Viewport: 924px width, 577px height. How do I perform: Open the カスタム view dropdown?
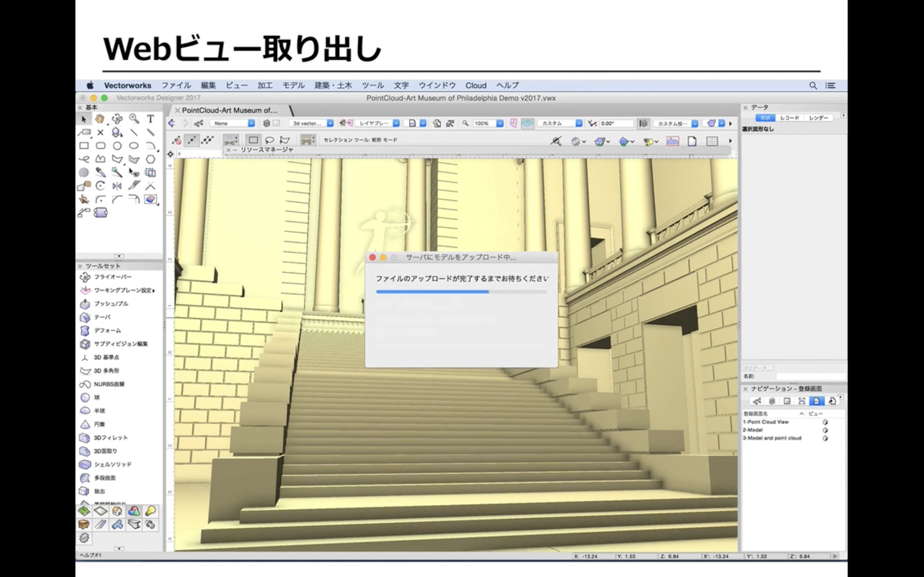pyautogui.click(x=560, y=123)
